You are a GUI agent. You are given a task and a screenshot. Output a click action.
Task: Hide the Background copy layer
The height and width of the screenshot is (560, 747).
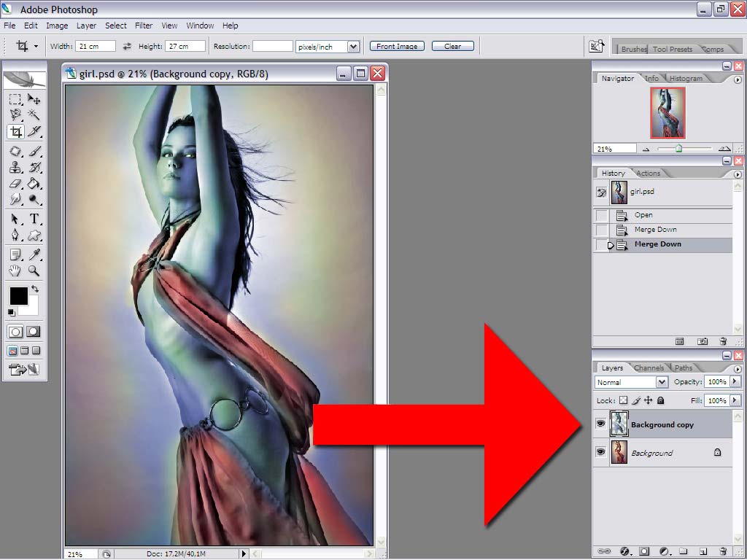coord(601,424)
